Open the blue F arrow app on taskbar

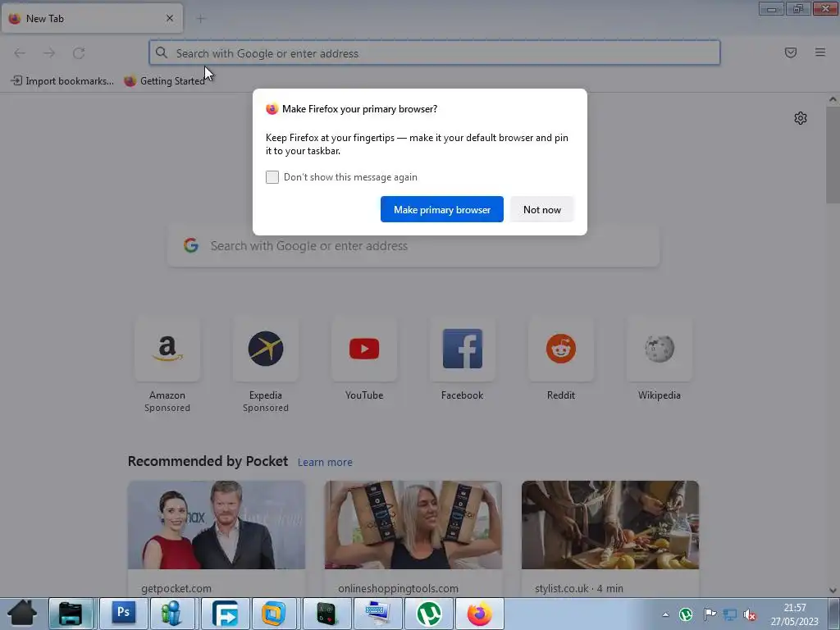(225, 614)
